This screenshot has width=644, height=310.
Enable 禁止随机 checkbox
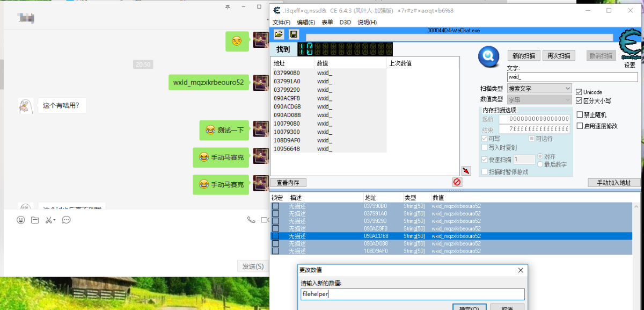click(580, 114)
